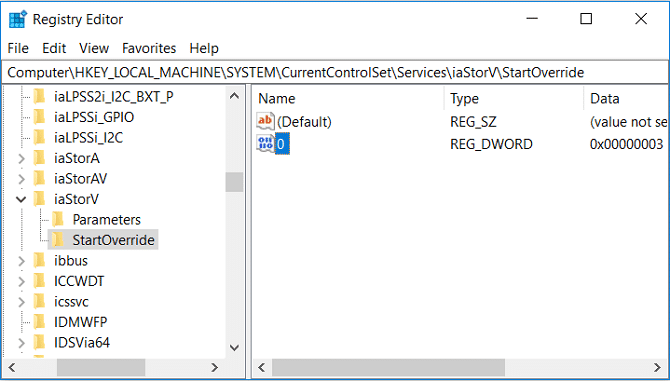Click the IDMWFP folder icon
The height and width of the screenshot is (381, 670).
tap(39, 322)
